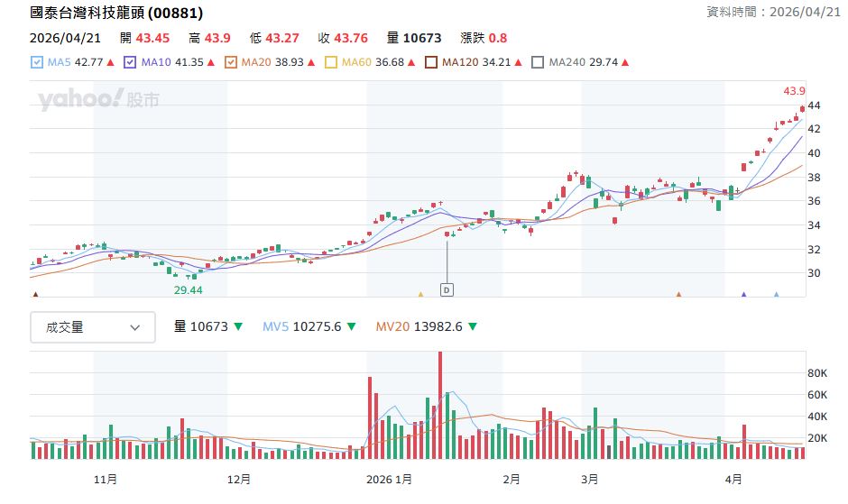Enable the MA120 moving average checkbox
Viewport: 848px width, 504px height.
(430, 62)
